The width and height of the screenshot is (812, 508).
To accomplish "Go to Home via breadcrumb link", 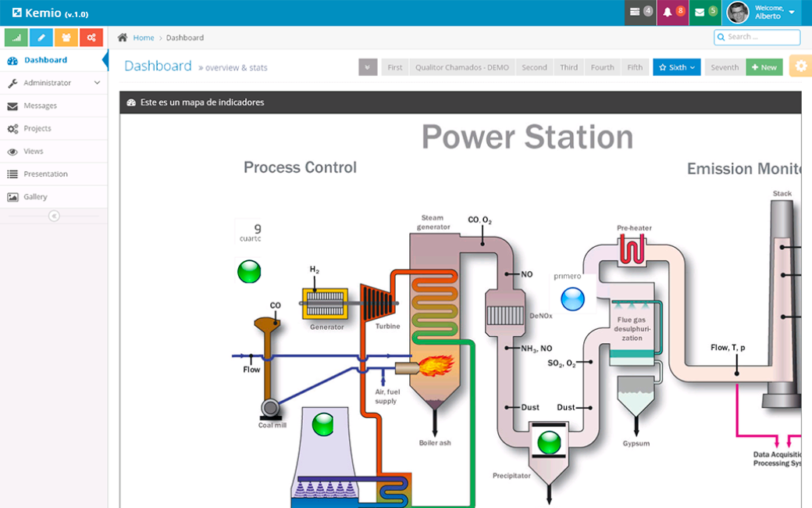I will click(x=143, y=38).
